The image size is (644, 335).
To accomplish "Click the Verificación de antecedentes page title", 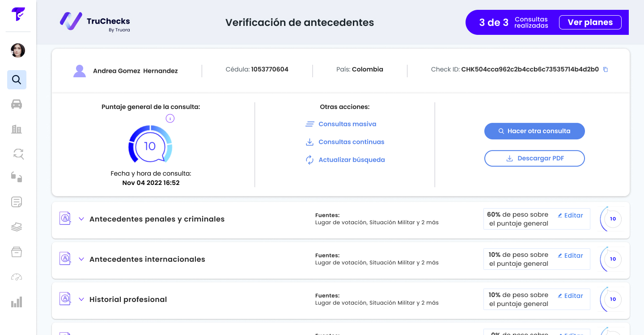I will coord(300,22).
